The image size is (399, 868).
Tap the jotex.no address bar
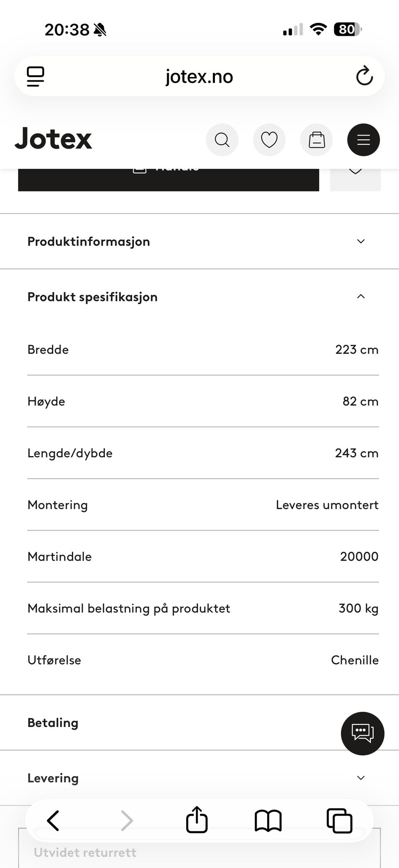[199, 77]
